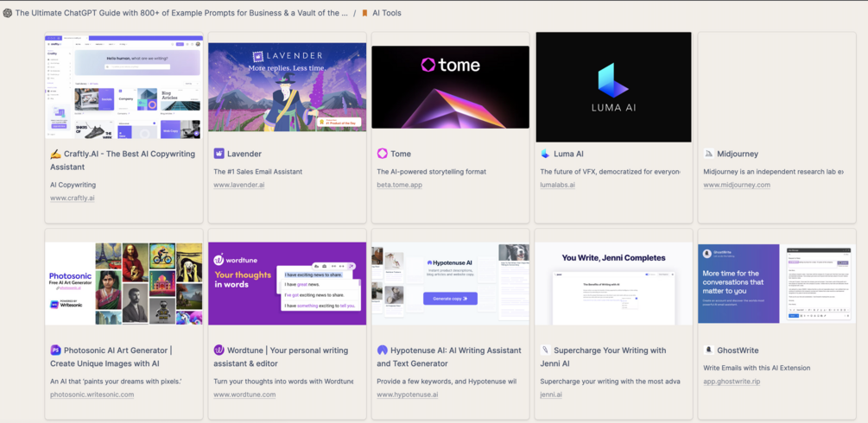Click the Luma AI favicon icon
The height and width of the screenshot is (423, 868).
pos(545,154)
